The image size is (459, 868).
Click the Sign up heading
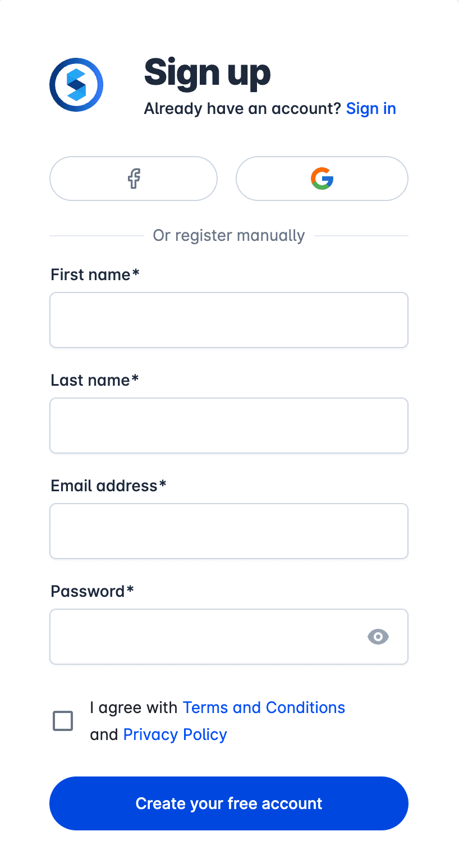(x=208, y=73)
